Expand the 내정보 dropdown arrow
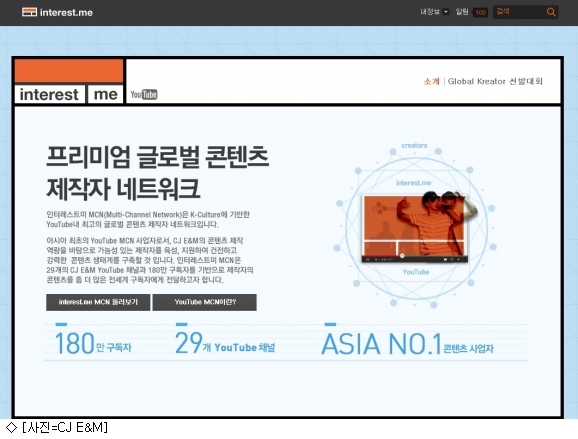 446,12
